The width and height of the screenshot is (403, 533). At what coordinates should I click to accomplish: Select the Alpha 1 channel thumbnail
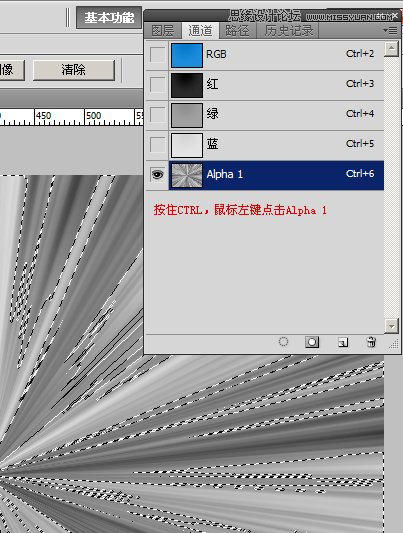point(187,175)
